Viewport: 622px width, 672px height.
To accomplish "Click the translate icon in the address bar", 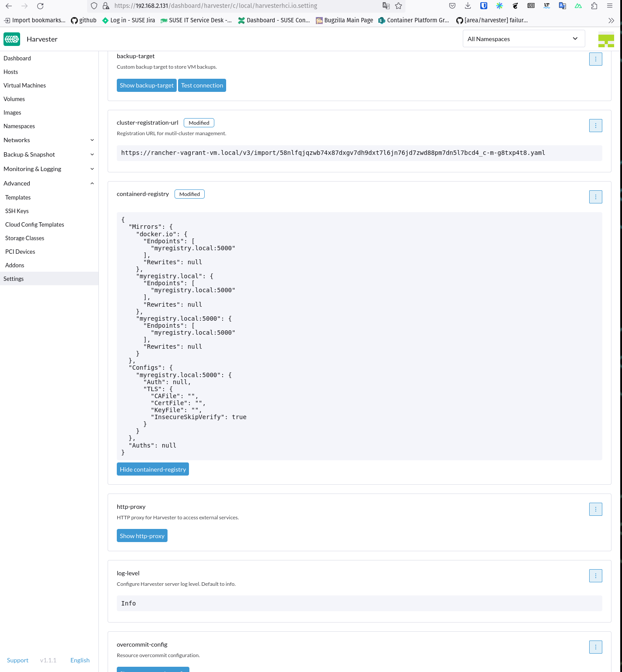I will click(386, 6).
